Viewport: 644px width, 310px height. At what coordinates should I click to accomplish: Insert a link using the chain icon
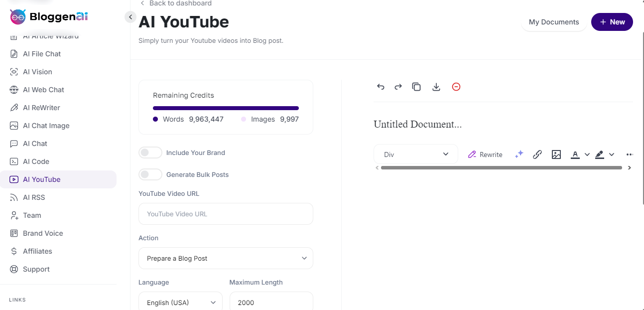point(537,155)
